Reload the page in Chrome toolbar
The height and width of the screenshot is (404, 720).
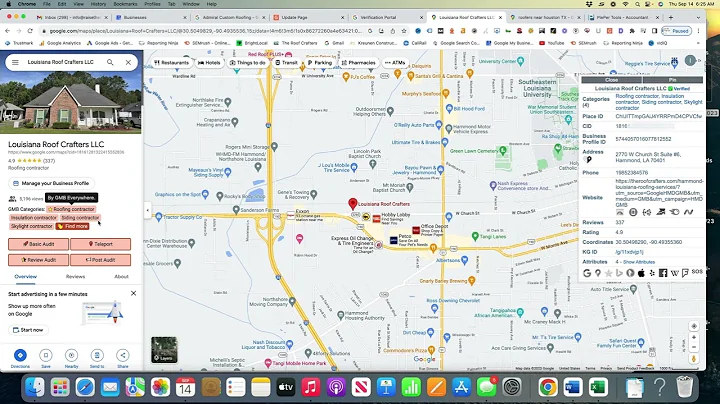pyautogui.click(x=30, y=31)
